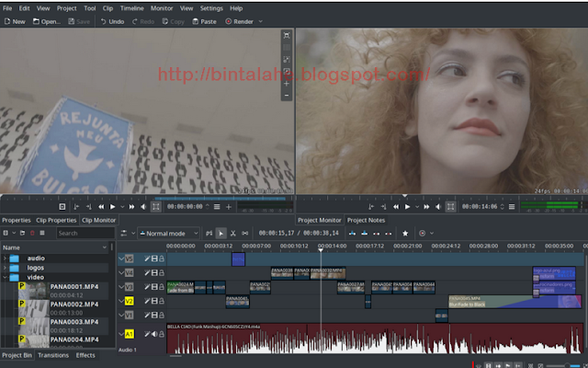This screenshot has width=588, height=368.
Task: Open the project monitor hamburger options menu
Action: pyautogui.click(x=512, y=206)
